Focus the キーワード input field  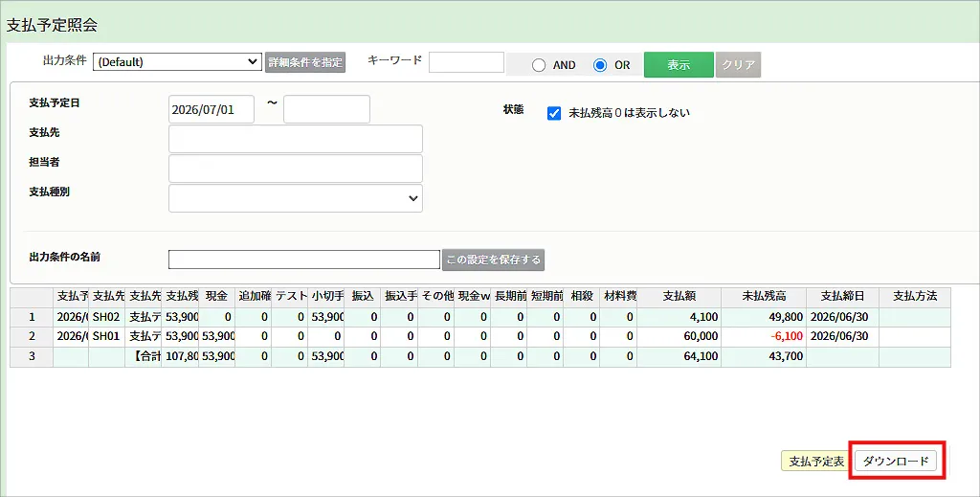(x=466, y=62)
